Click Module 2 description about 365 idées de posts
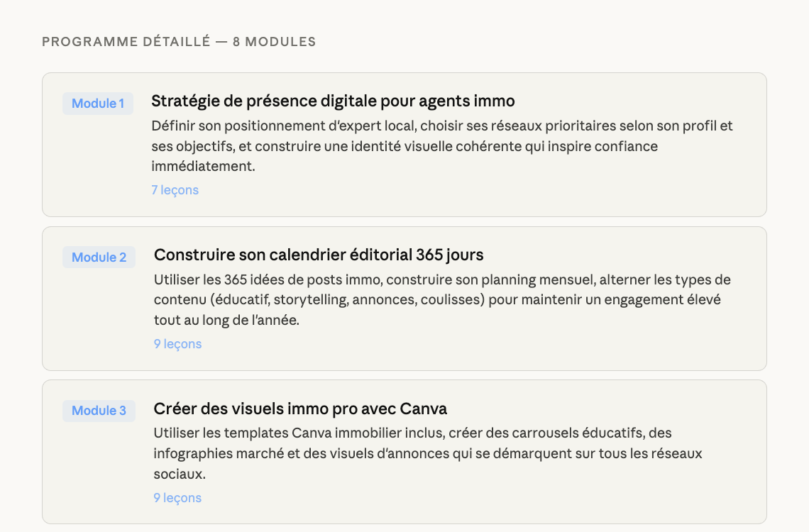This screenshot has height=532, width=809. (441, 279)
